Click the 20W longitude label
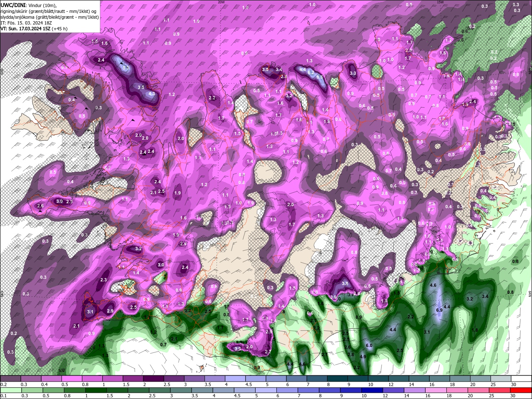532x399 pixels. [221, 2]
